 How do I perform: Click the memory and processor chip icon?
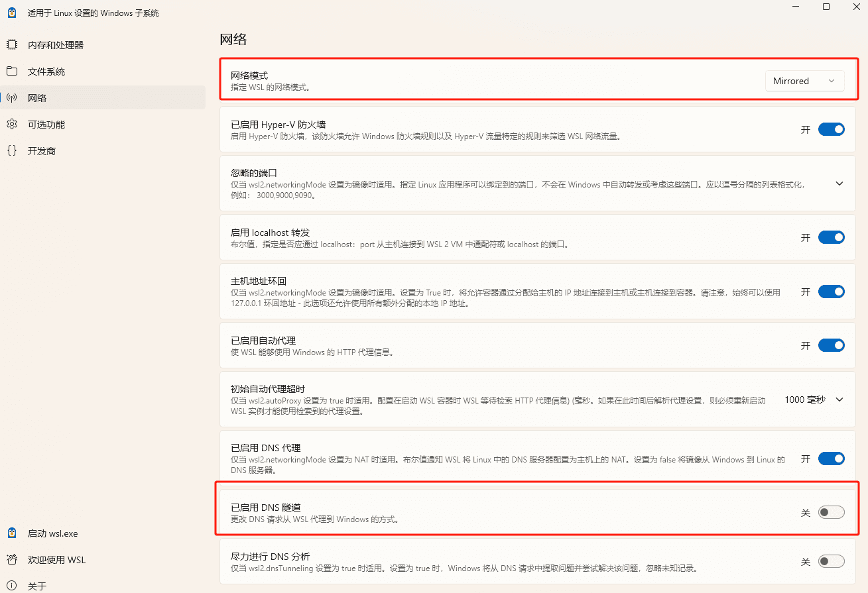pyautogui.click(x=11, y=45)
